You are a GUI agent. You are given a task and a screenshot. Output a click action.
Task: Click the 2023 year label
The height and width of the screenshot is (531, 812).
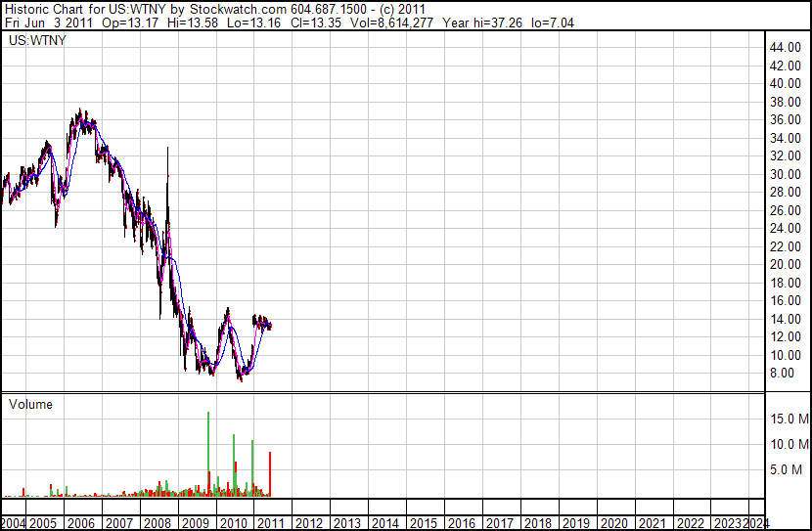click(x=726, y=523)
